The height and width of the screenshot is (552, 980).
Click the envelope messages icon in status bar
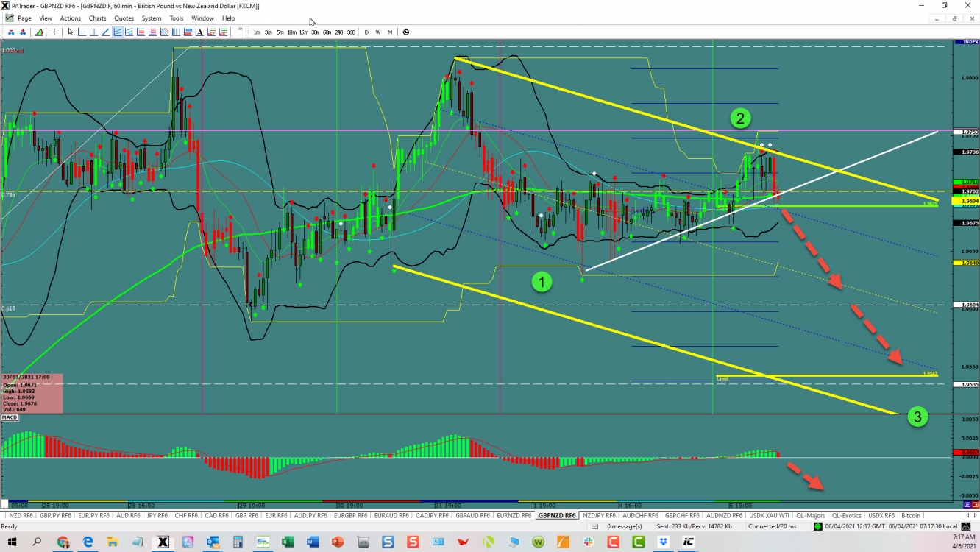point(594,526)
